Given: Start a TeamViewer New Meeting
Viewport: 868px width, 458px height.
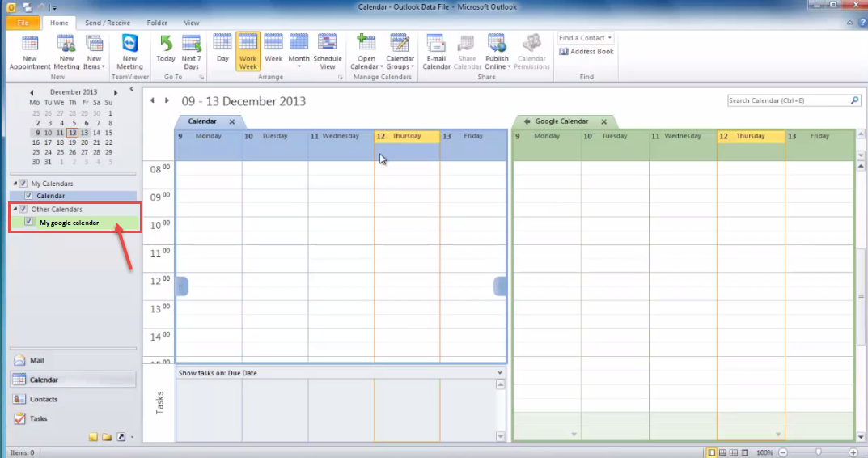Looking at the screenshot, I should point(129,52).
